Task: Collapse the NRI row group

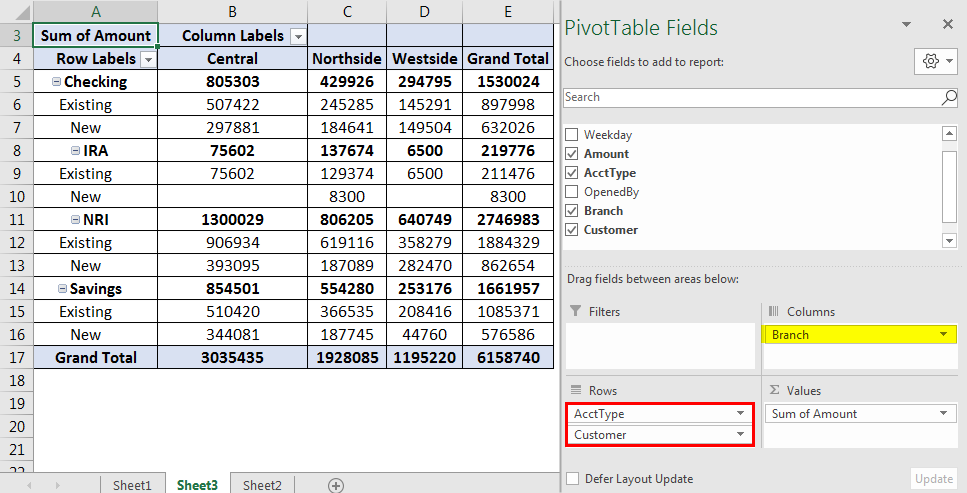Action: [x=75, y=219]
